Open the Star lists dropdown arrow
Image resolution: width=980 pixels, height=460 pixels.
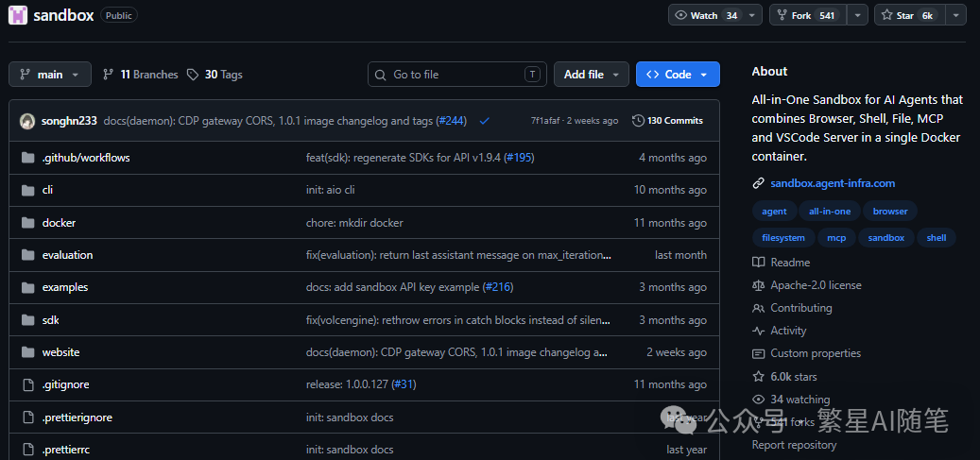[x=955, y=16]
